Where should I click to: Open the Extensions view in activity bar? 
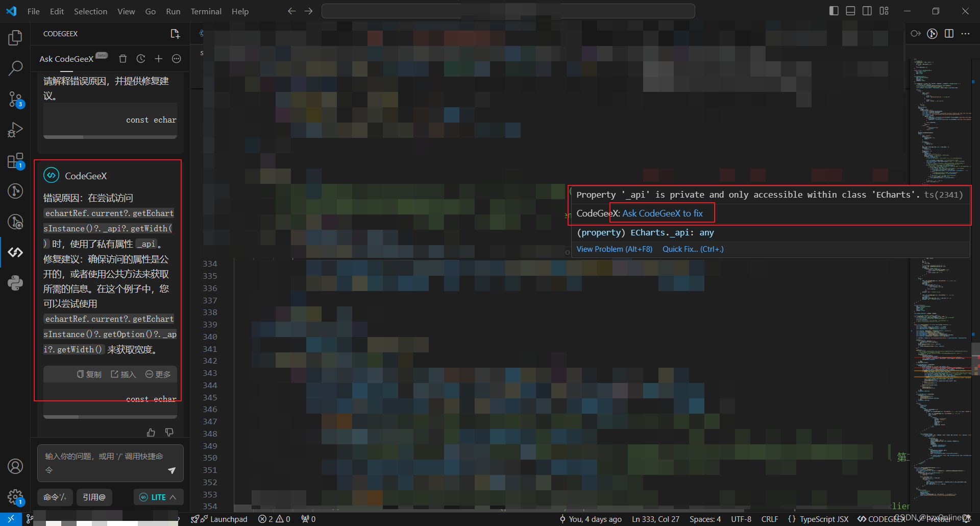click(x=15, y=161)
